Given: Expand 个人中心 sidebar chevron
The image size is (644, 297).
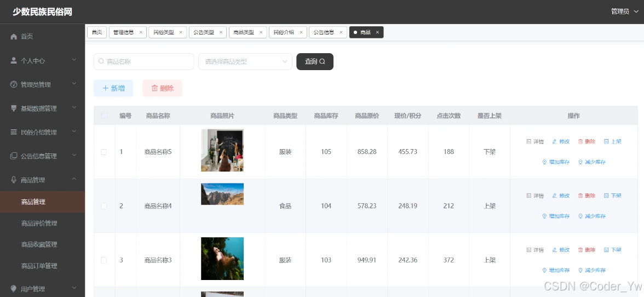Looking at the screenshot, I should 74,60.
